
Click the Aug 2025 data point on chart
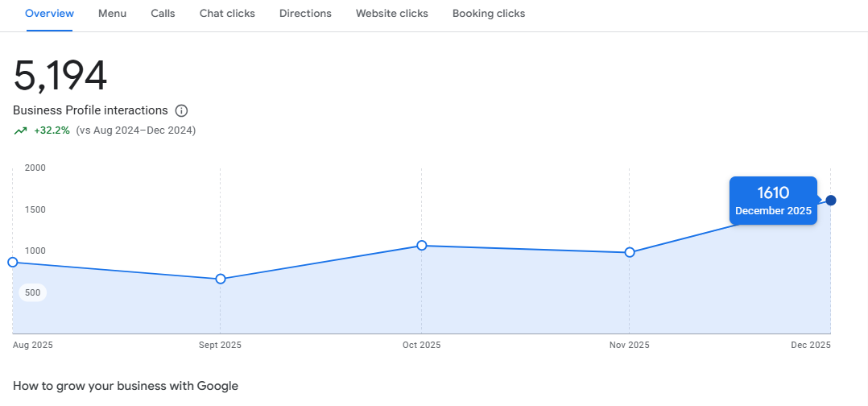12,262
